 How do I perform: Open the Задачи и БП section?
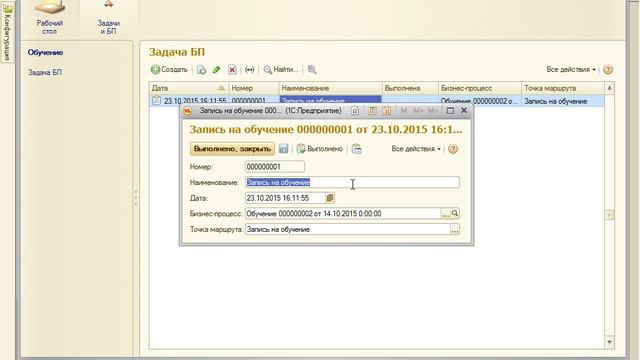coord(108,18)
